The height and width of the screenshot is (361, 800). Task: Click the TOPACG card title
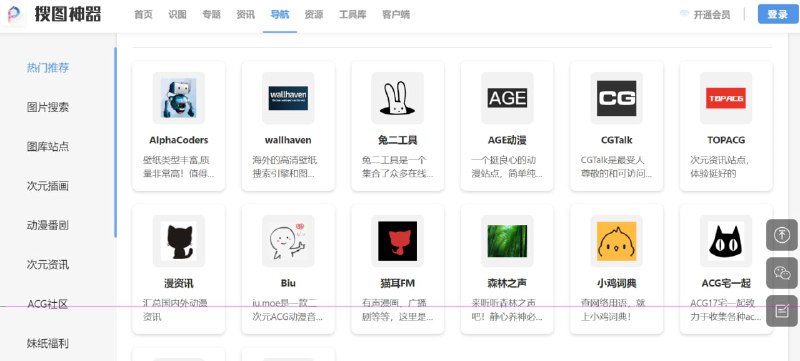coord(726,140)
